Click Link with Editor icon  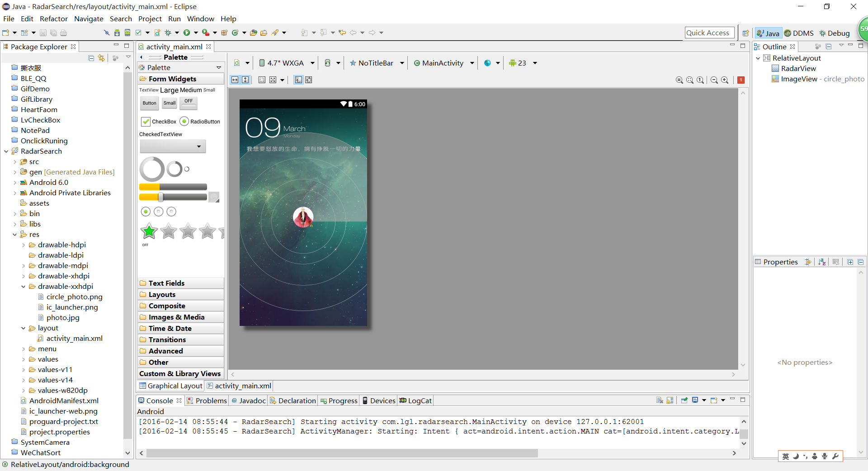101,58
